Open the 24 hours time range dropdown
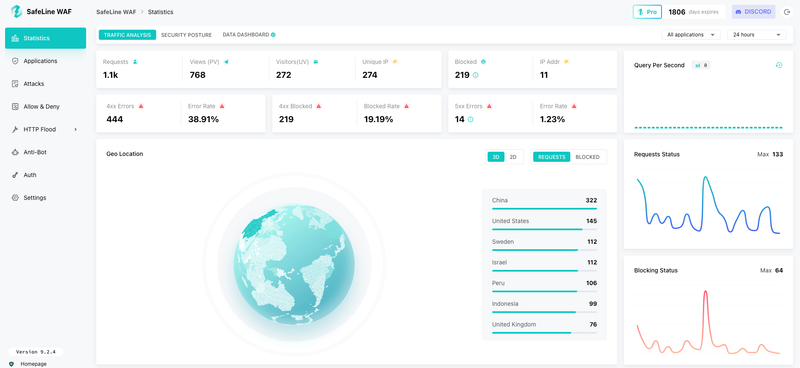800x368 pixels. click(757, 35)
